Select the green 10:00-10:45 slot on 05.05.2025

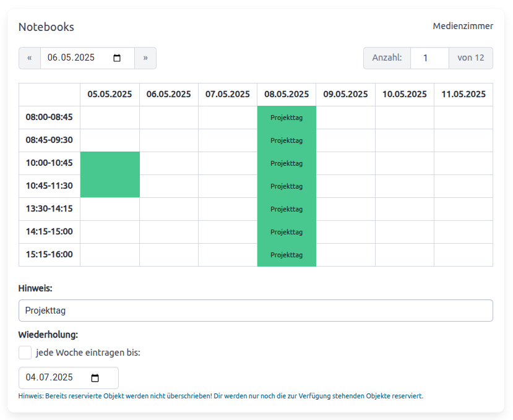pyautogui.click(x=110, y=163)
